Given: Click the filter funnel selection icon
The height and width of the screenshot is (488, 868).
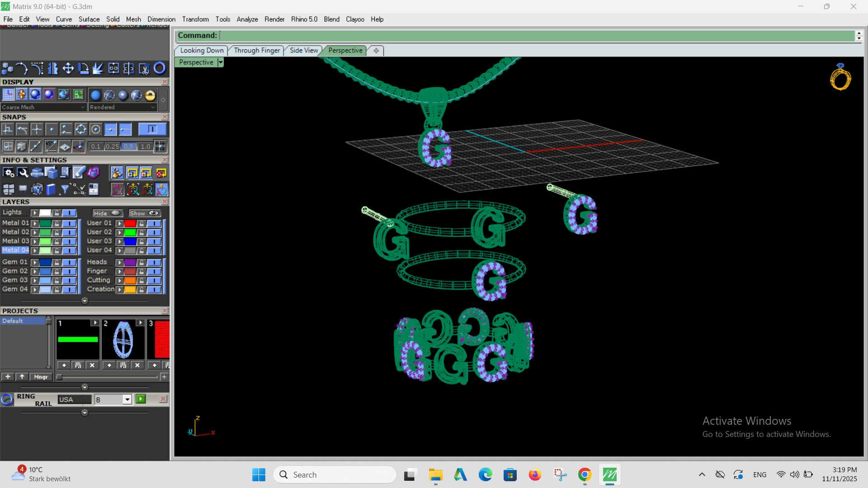Looking at the screenshot, I should (x=65, y=189).
